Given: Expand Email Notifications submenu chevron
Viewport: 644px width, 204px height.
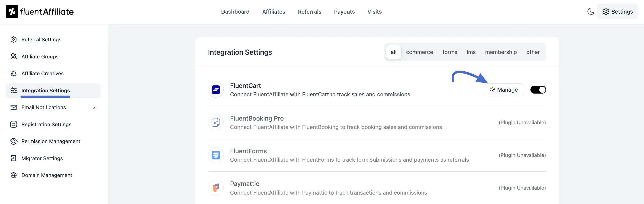Looking at the screenshot, I should click(94, 107).
